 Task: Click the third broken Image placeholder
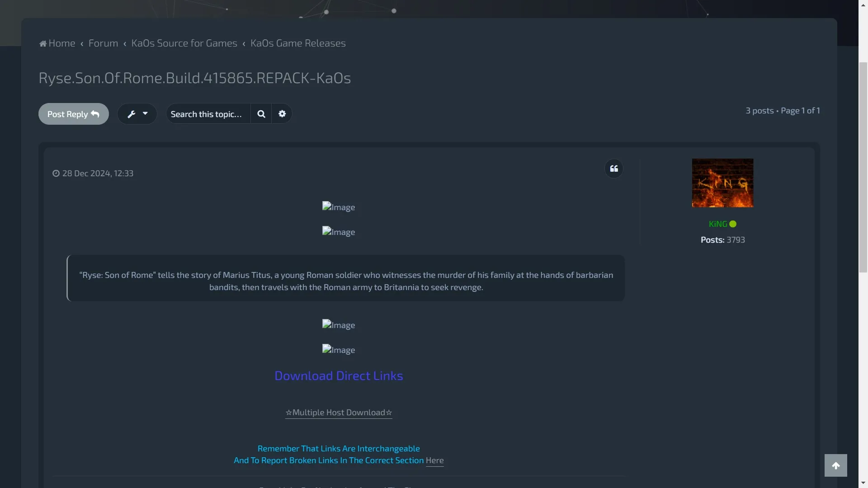[x=339, y=325]
